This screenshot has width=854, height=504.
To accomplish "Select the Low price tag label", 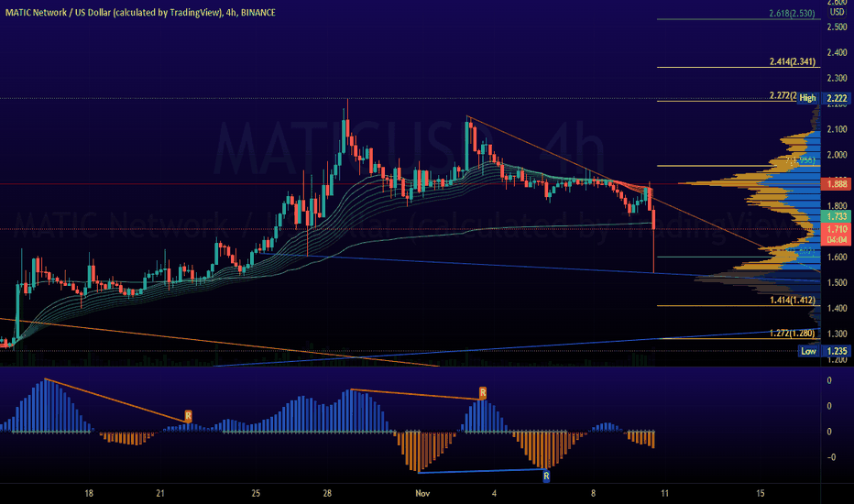I will (x=808, y=351).
